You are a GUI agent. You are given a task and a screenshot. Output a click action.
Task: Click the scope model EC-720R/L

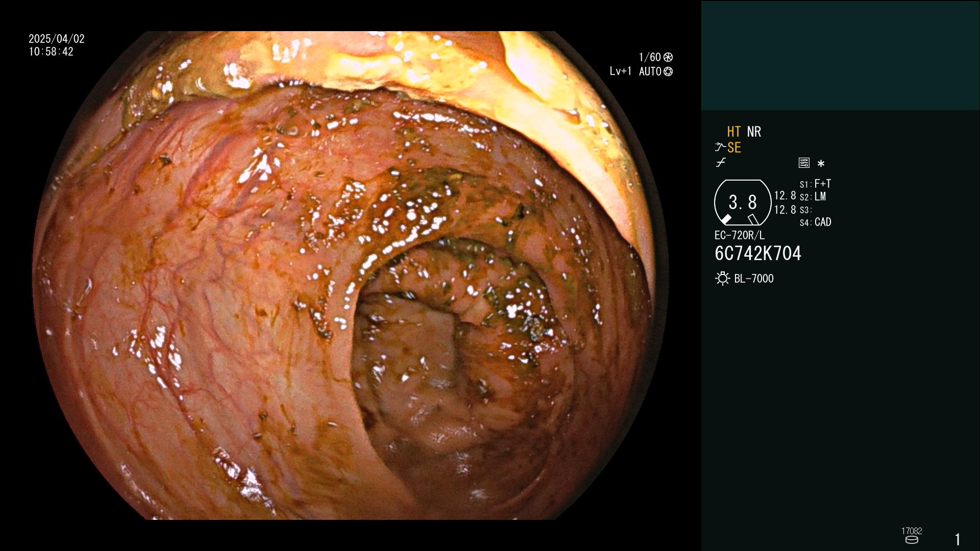[x=740, y=235]
